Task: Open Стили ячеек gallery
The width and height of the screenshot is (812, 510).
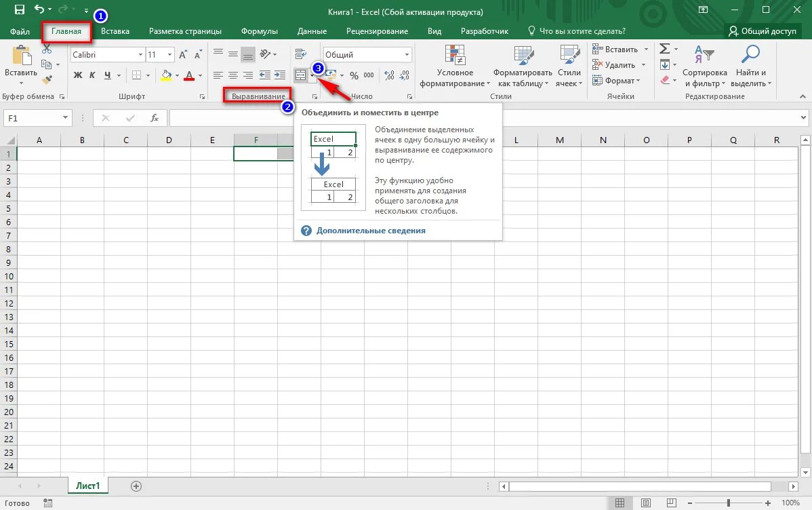Action: tap(569, 66)
